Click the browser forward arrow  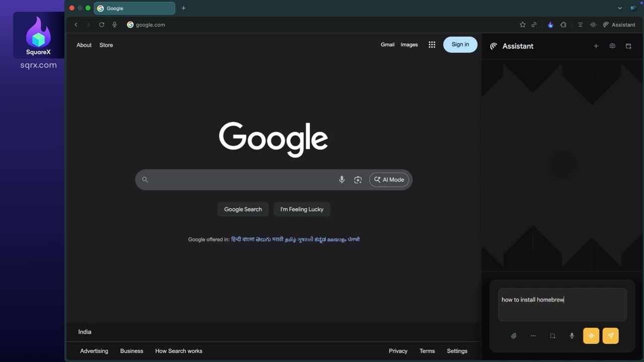point(89,25)
